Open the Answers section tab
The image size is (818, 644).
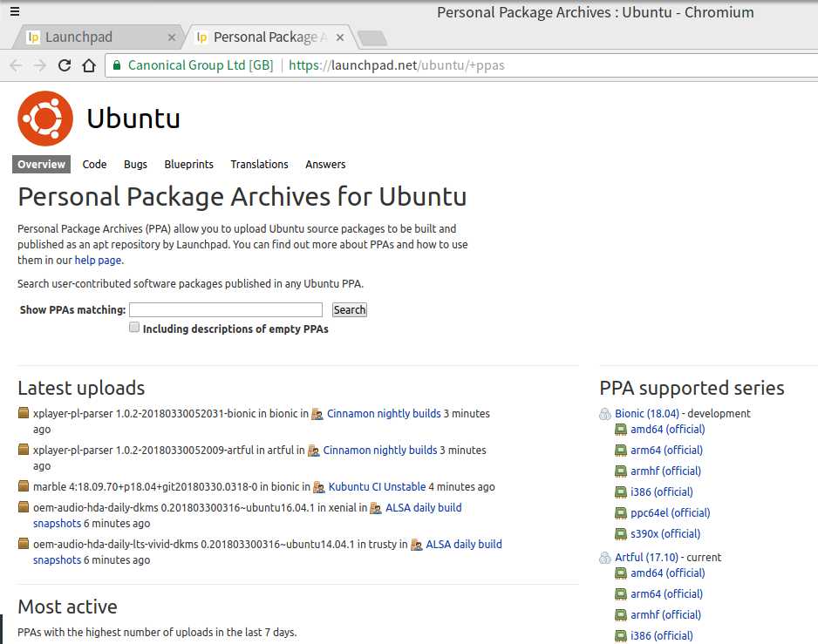pos(325,164)
